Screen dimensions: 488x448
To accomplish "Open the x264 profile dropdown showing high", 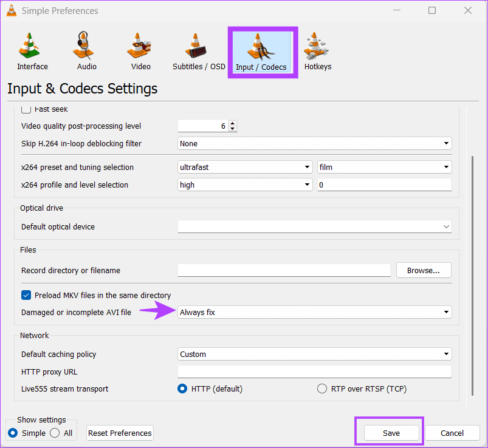I will click(245, 185).
